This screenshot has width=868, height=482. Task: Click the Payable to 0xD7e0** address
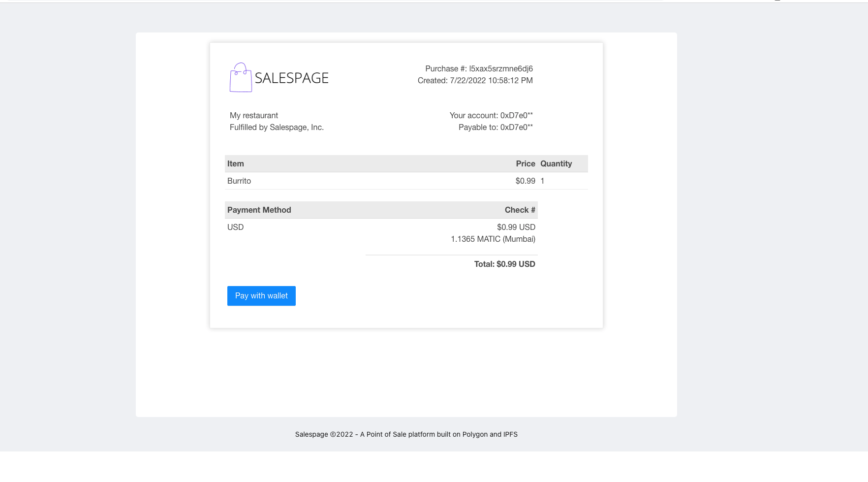496,127
